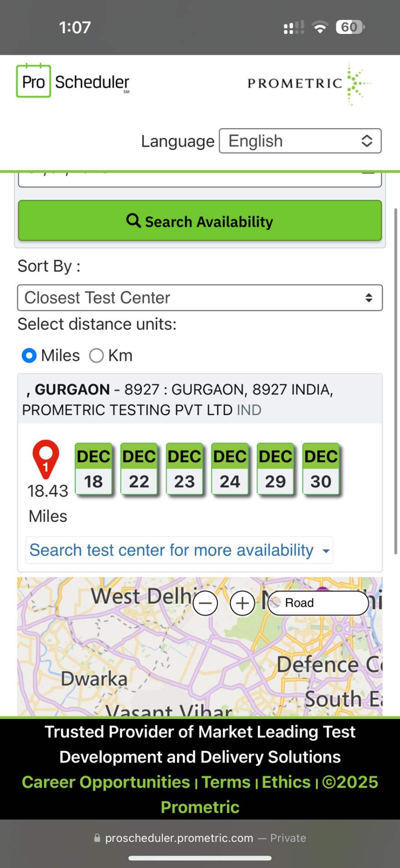The image size is (400, 868).
Task: Tap the browser URL address bar
Action: [x=200, y=838]
